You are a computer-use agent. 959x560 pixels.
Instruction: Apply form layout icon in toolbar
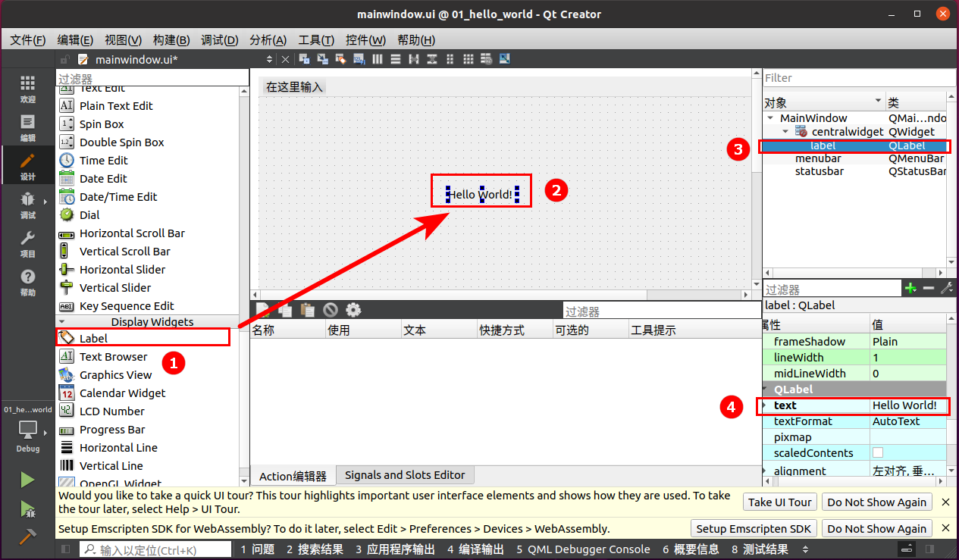tap(450, 59)
